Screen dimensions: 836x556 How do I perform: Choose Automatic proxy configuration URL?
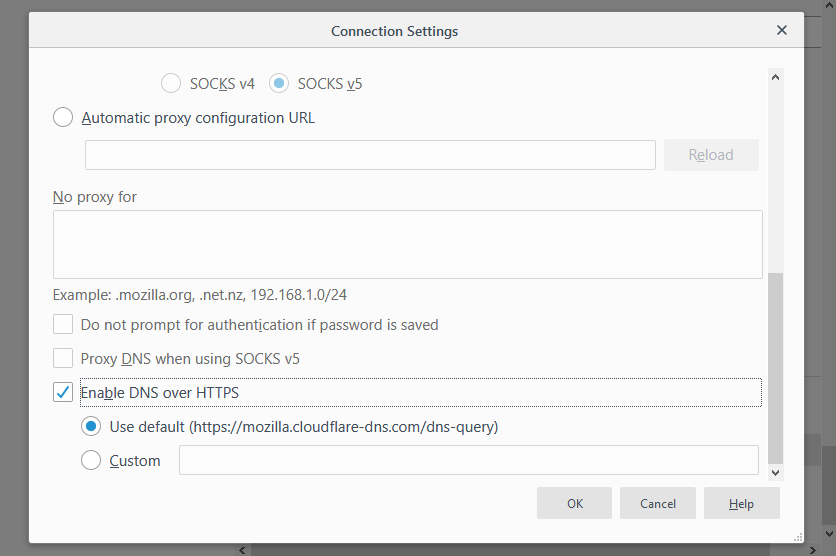(x=63, y=118)
